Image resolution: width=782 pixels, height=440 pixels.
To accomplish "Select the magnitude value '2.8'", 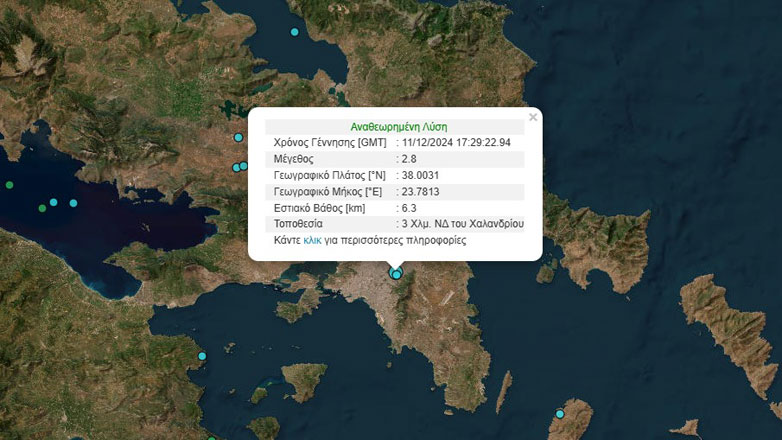I will 409,159.
